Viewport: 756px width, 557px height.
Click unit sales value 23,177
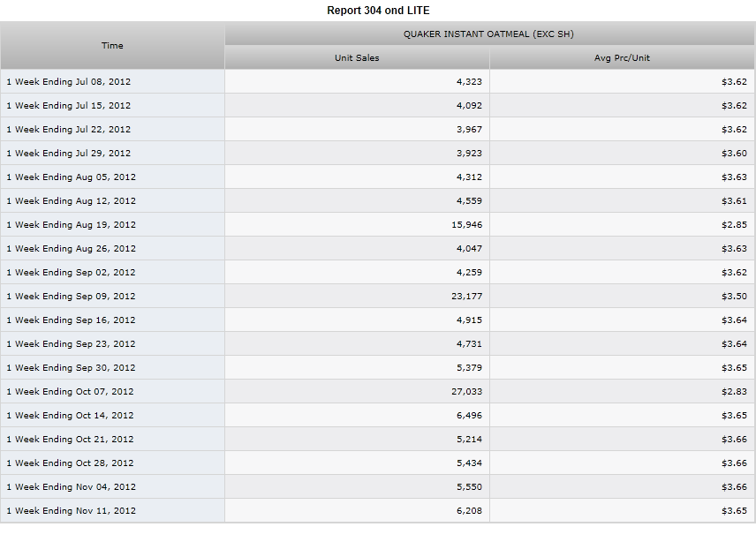coord(466,297)
